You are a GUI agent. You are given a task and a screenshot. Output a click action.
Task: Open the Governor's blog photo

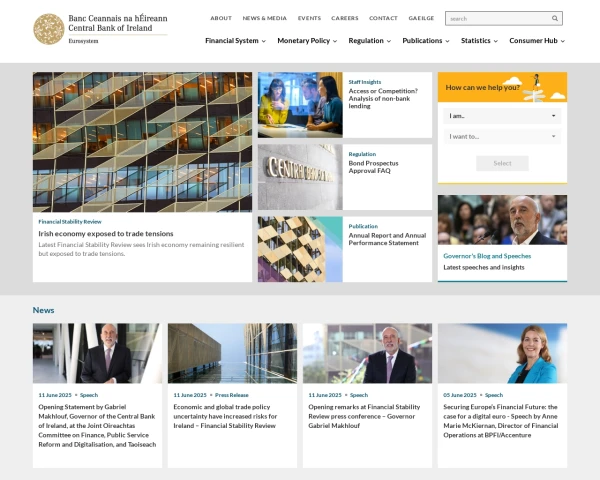(502, 220)
